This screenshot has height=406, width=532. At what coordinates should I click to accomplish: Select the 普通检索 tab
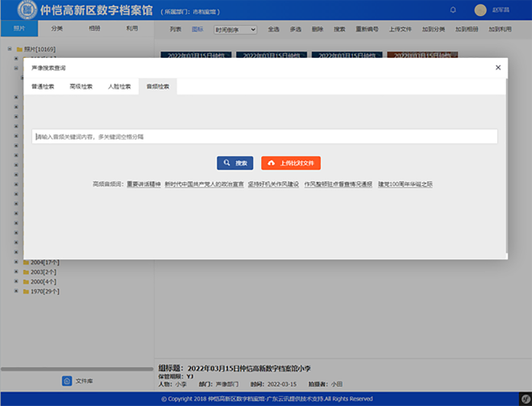(43, 86)
